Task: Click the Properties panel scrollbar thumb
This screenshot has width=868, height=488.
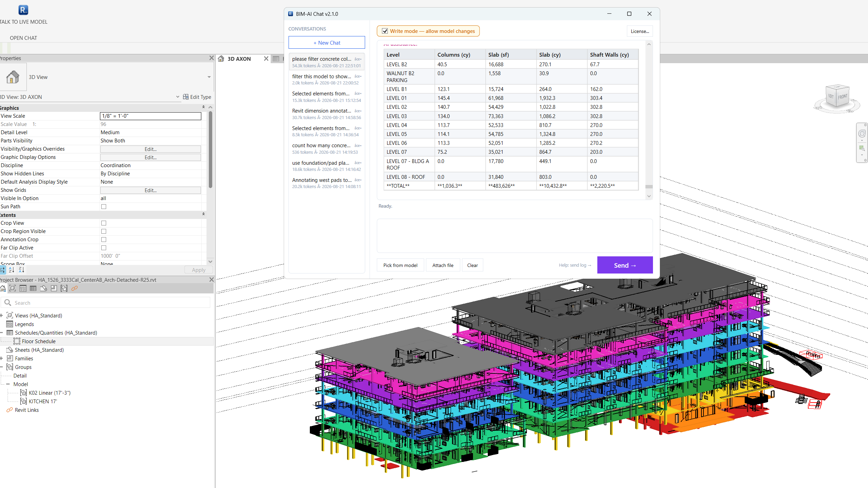Action: pos(210,150)
